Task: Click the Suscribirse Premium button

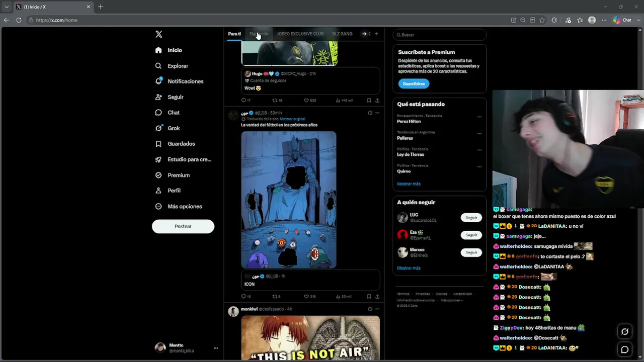Action: 414,84
